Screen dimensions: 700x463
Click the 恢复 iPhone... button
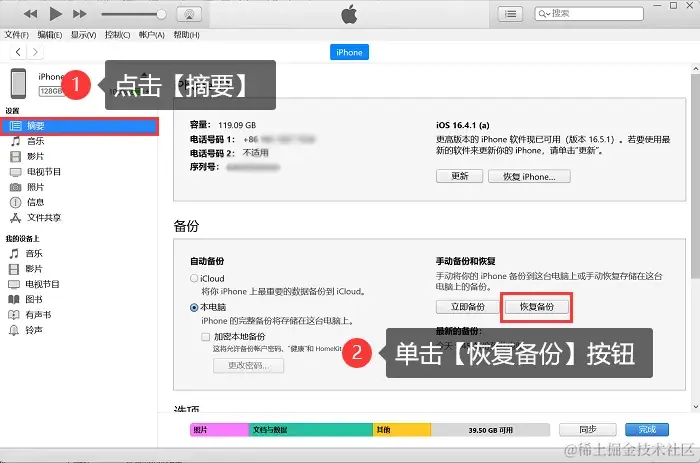tap(529, 176)
